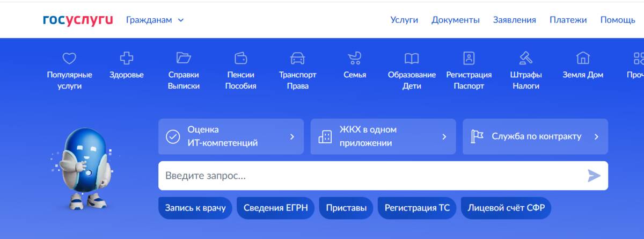
Task: Select the Справки Выписки folder icon
Action: pyautogui.click(x=184, y=58)
